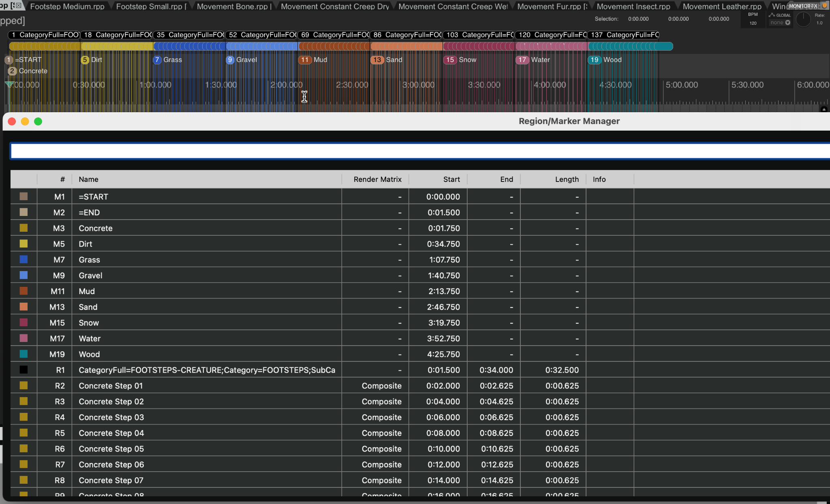
Task: Click color swatch for Grass marker row
Action: tap(24, 259)
